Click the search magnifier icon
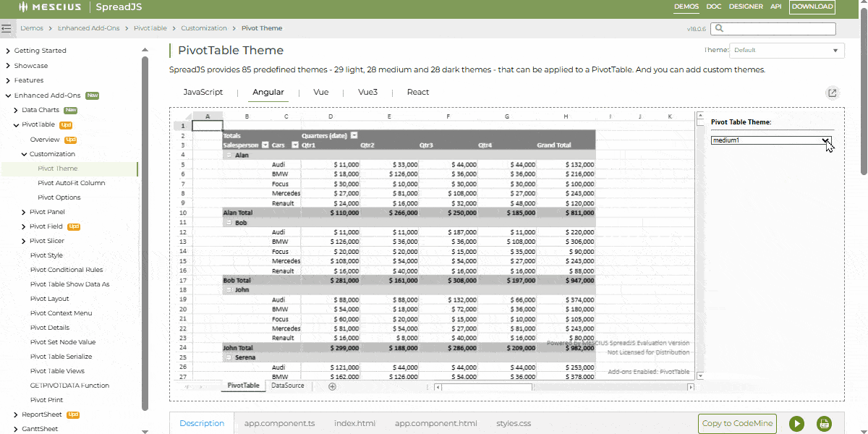 (720, 29)
